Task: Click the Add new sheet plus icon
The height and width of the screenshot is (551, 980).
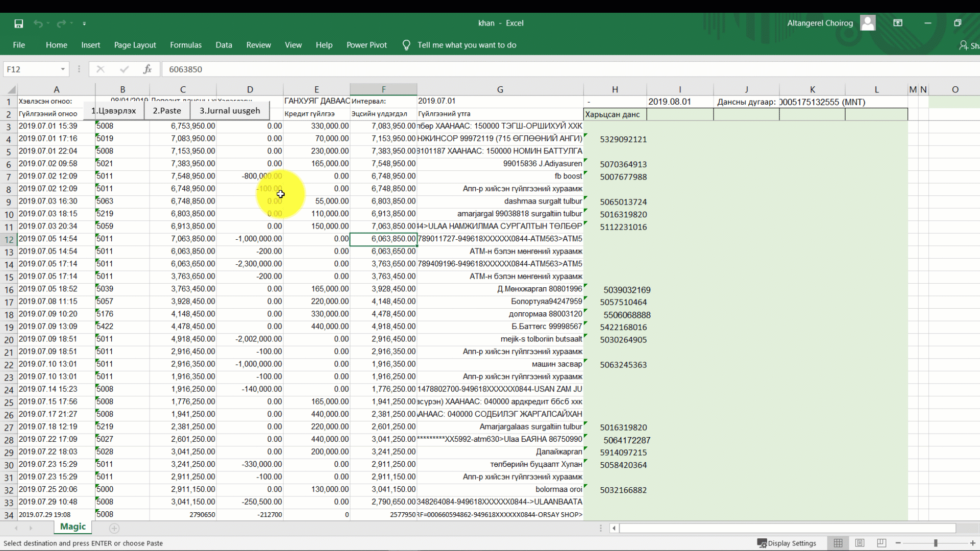Action: tap(114, 528)
